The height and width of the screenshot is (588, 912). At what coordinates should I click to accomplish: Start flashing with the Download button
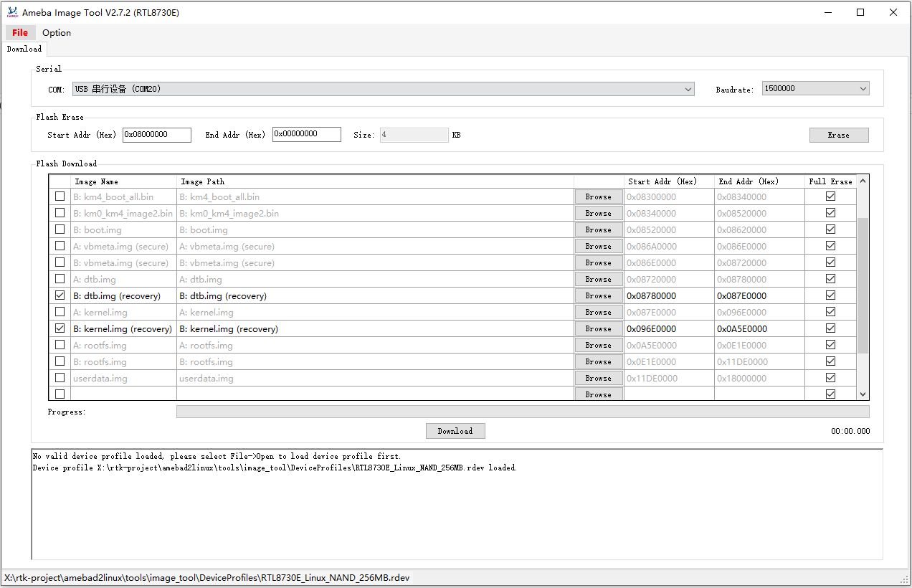point(455,431)
